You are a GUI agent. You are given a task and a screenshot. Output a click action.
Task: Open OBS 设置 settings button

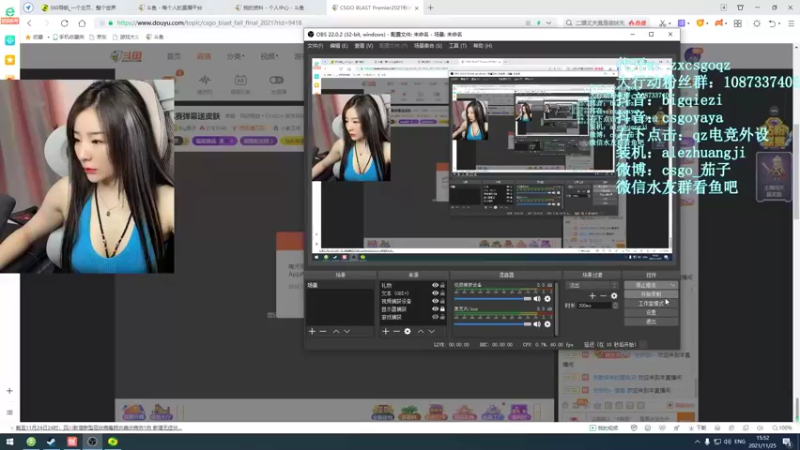tap(651, 312)
